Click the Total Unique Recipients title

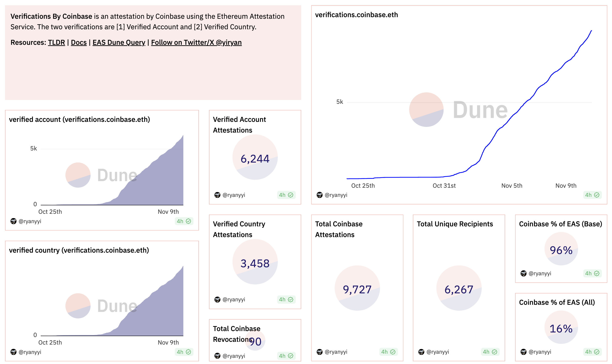click(455, 224)
